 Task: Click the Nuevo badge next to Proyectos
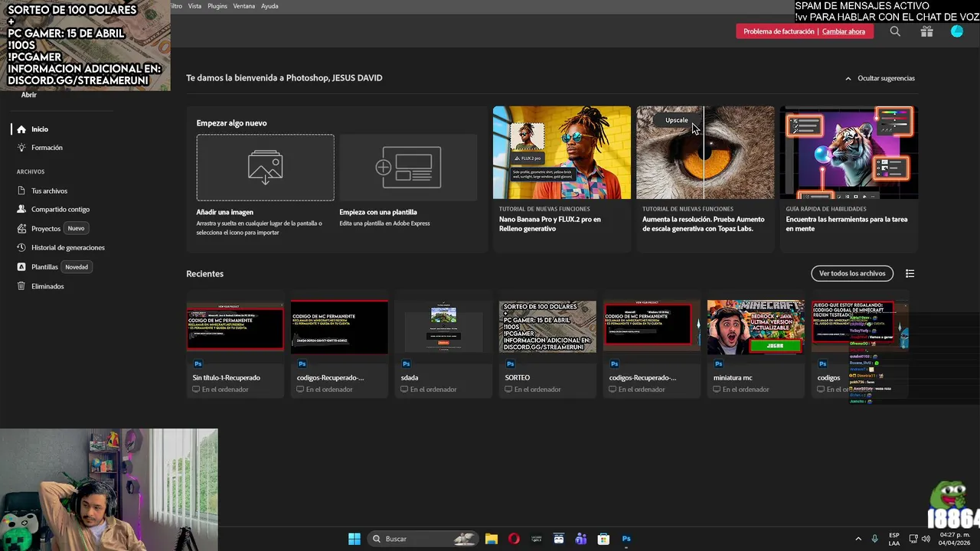pyautogui.click(x=76, y=229)
